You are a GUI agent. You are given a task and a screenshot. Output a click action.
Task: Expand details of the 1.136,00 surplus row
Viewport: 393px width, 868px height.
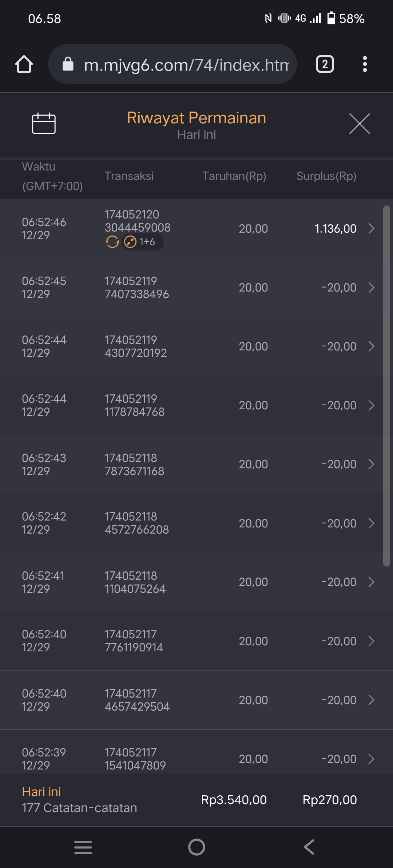tap(371, 229)
